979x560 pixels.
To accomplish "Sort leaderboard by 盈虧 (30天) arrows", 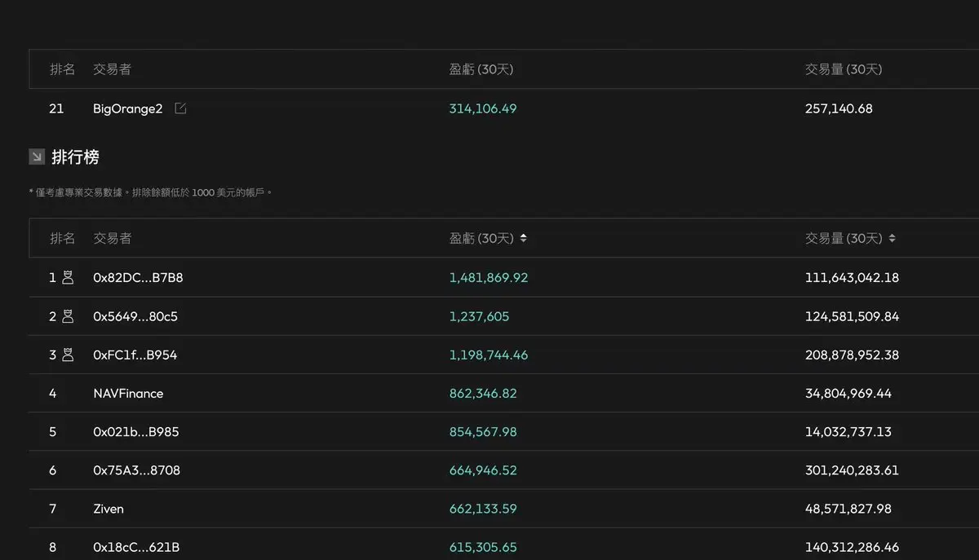I will 523,238.
